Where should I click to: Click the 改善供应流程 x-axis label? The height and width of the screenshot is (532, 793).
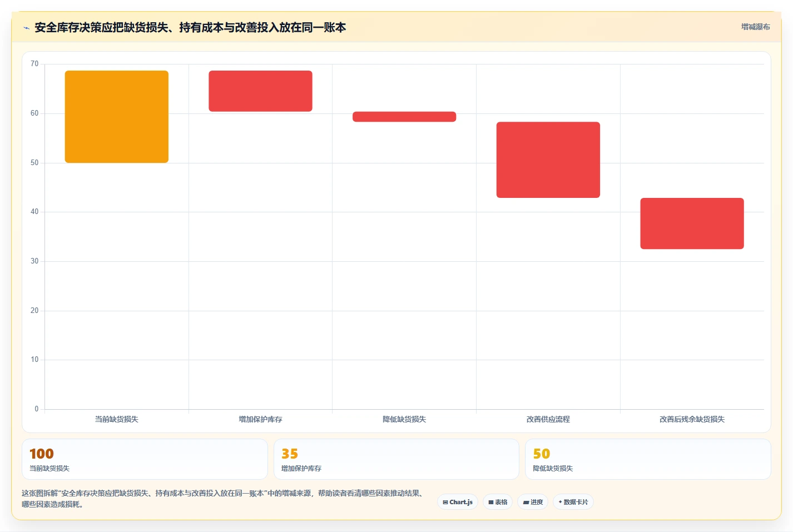(548, 419)
